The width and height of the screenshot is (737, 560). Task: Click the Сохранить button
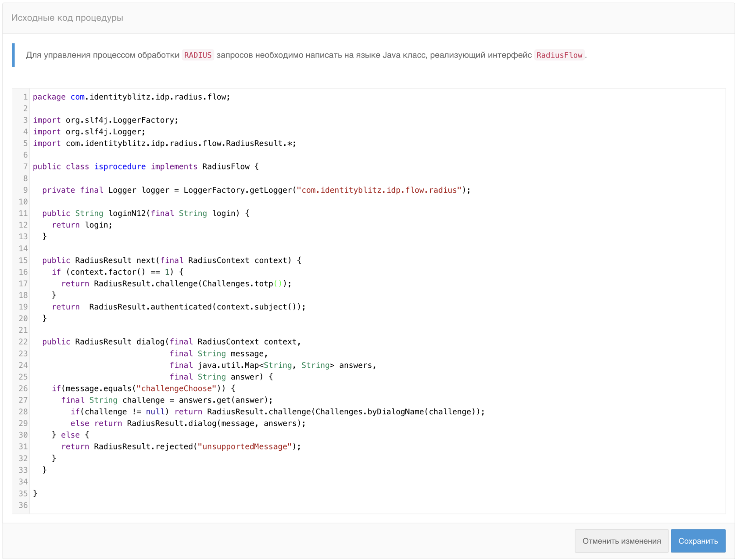[698, 541]
